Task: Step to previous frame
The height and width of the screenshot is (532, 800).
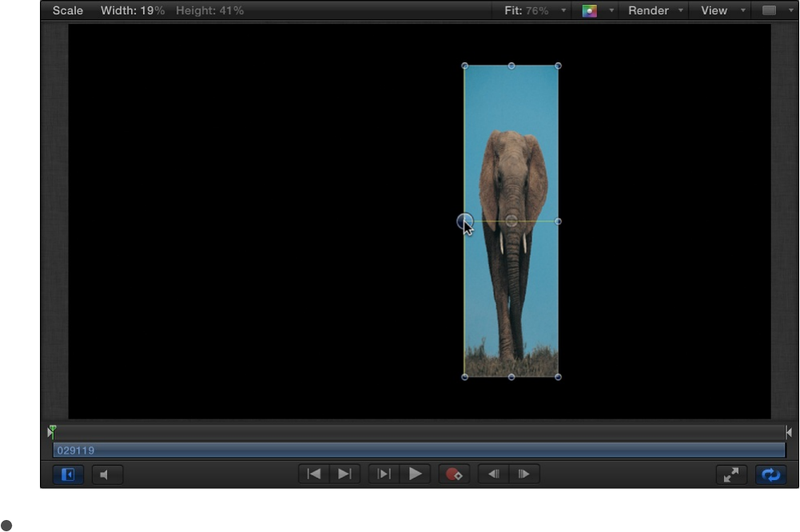Action: (x=493, y=474)
